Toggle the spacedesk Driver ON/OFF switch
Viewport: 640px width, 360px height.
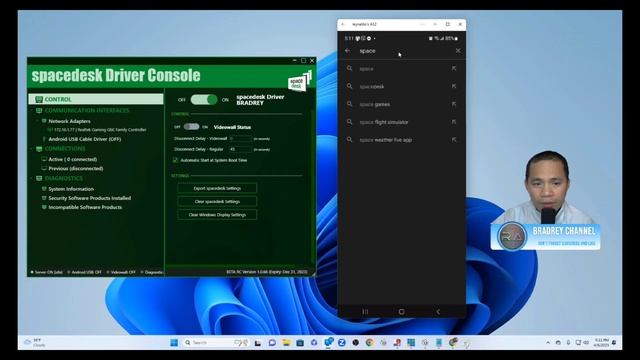click(x=204, y=100)
